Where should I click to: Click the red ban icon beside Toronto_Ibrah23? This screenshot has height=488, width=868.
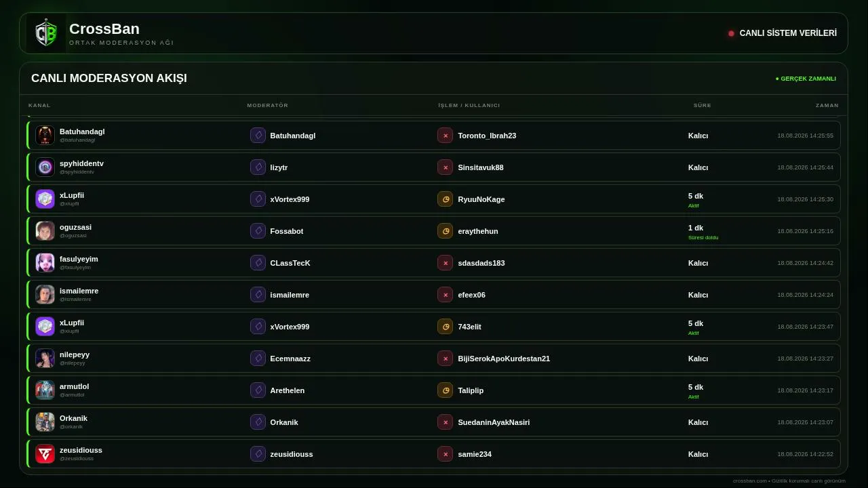445,136
